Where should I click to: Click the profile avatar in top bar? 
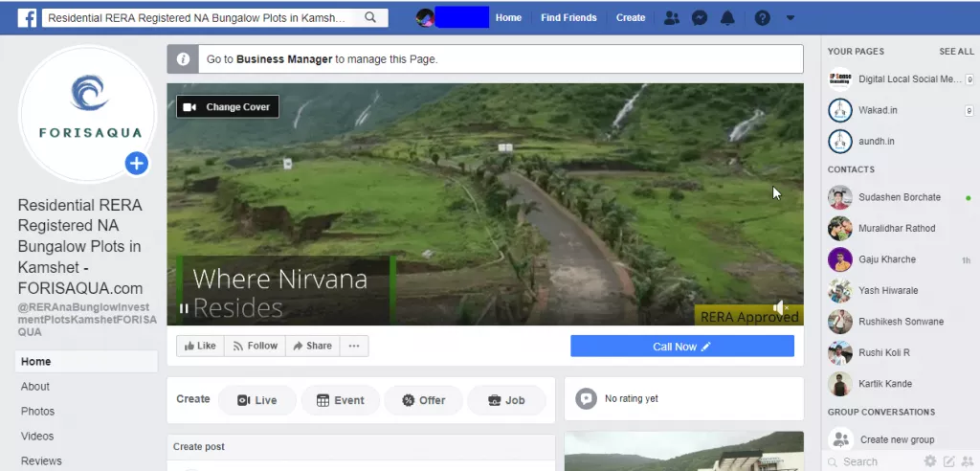pyautogui.click(x=425, y=17)
